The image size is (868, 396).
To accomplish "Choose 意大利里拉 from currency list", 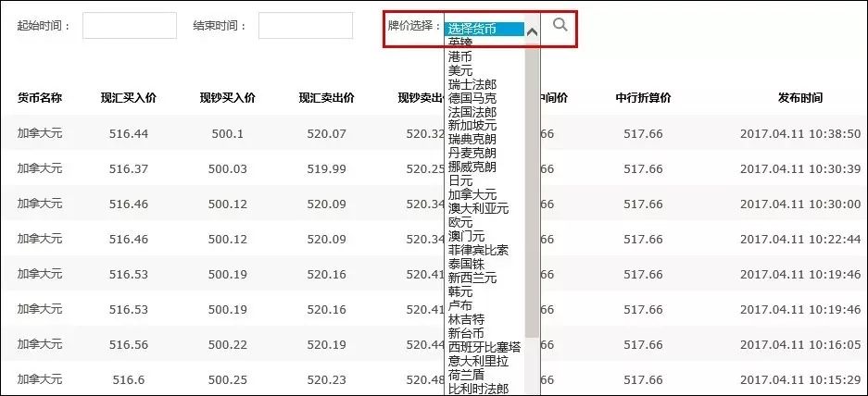I will coord(478,361).
